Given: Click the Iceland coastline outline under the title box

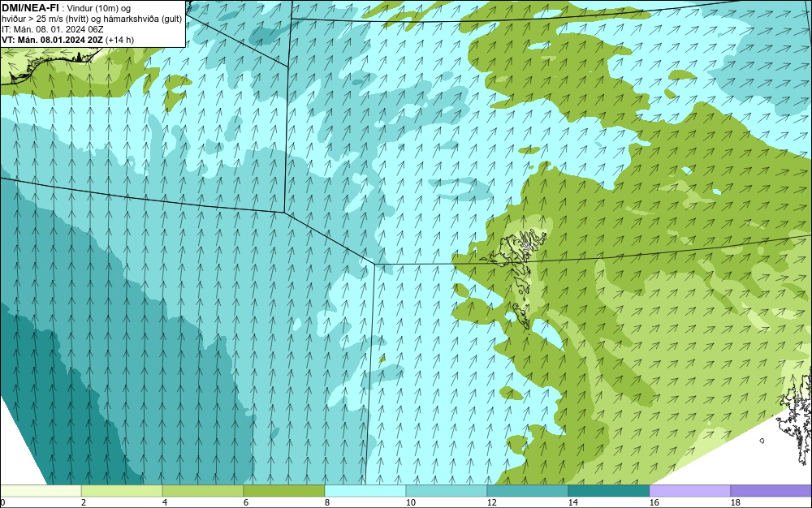Looking at the screenshot, I should coord(50,65).
